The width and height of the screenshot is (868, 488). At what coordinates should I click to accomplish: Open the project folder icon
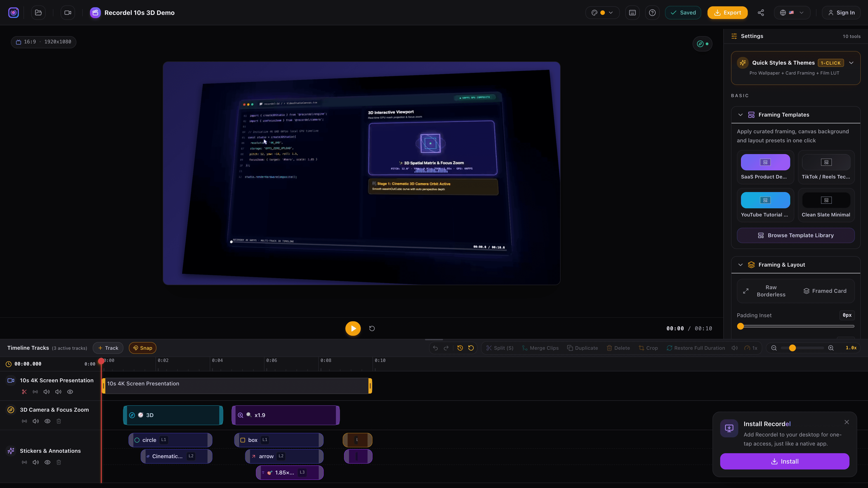click(38, 12)
